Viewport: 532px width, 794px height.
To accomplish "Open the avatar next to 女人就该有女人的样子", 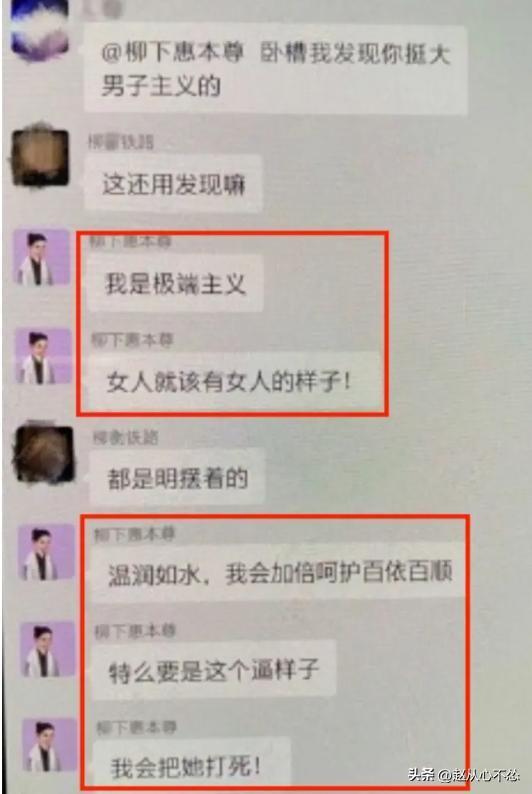I will [x=43, y=355].
